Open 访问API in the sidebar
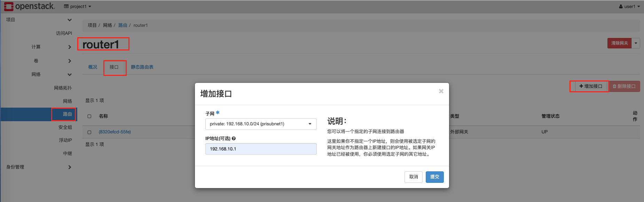Screen dimensions: 644x202 pos(64,33)
